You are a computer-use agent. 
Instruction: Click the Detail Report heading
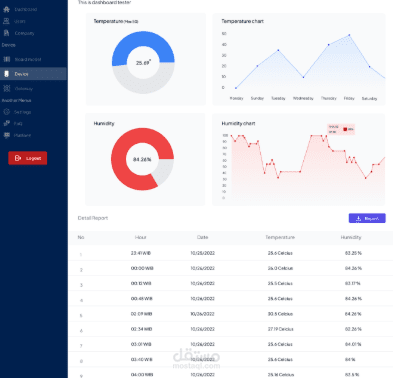click(93, 218)
